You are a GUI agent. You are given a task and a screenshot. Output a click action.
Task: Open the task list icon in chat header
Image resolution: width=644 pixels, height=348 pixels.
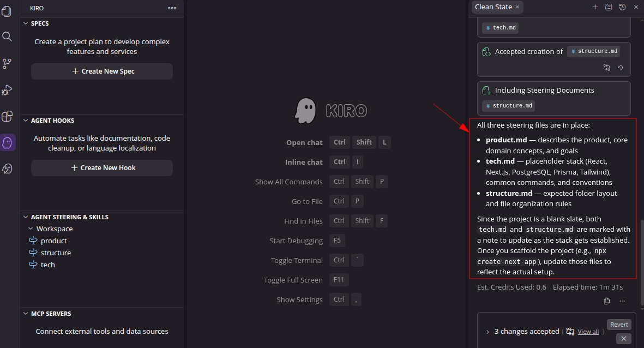click(609, 7)
